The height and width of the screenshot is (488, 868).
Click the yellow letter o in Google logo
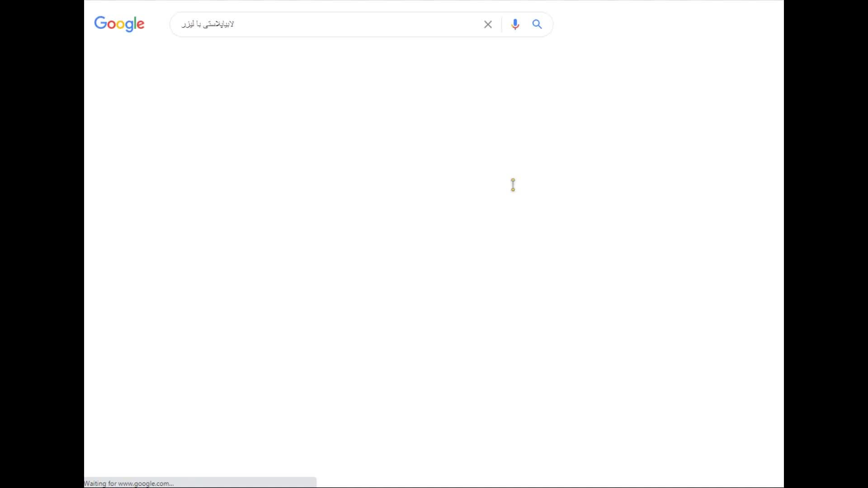[120, 24]
